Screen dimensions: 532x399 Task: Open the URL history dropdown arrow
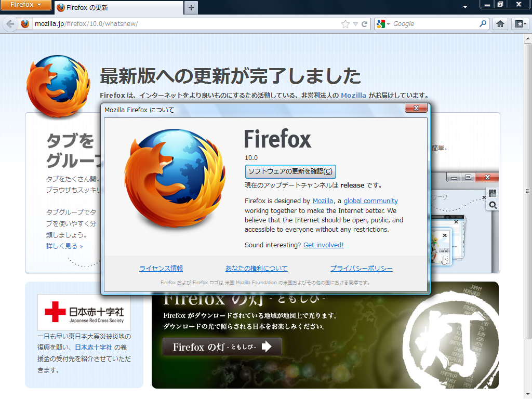click(355, 24)
